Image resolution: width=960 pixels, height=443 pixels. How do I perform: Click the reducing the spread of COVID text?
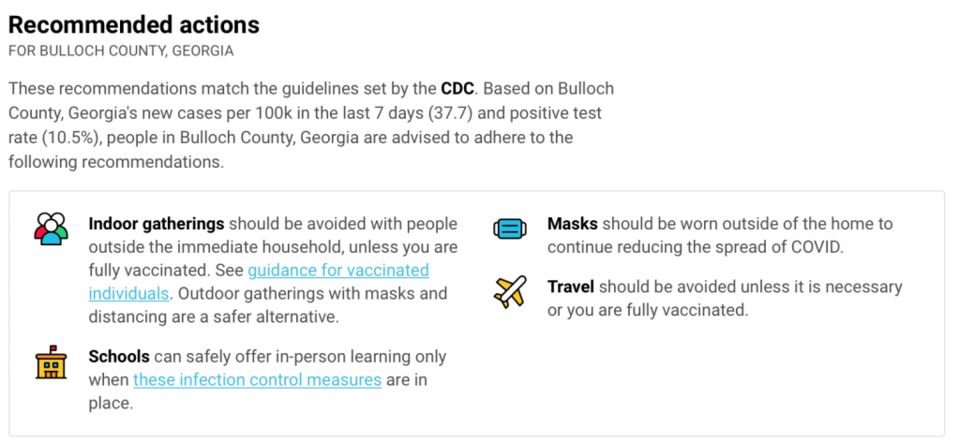click(x=728, y=248)
